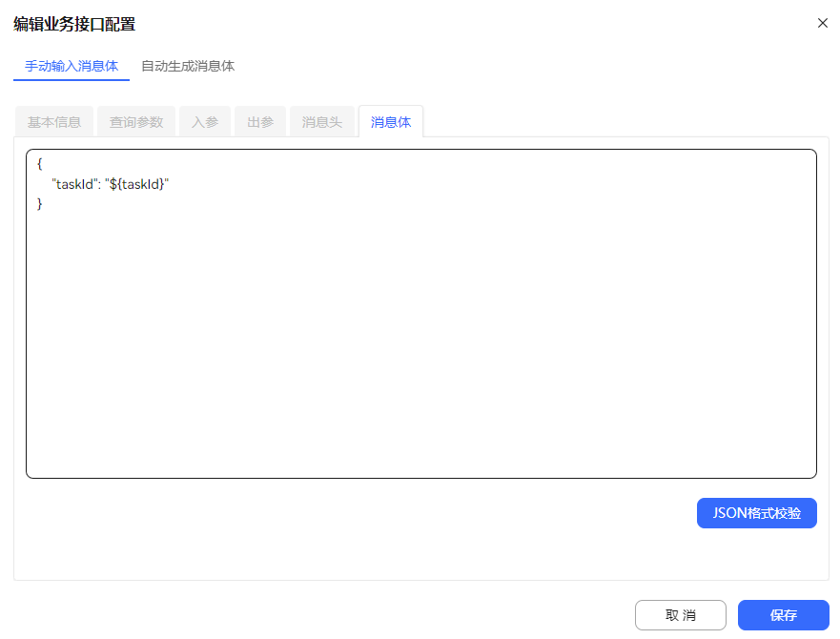Close the 编辑业务接口配置 dialog
Image resolution: width=840 pixels, height=639 pixels.
(x=822, y=23)
